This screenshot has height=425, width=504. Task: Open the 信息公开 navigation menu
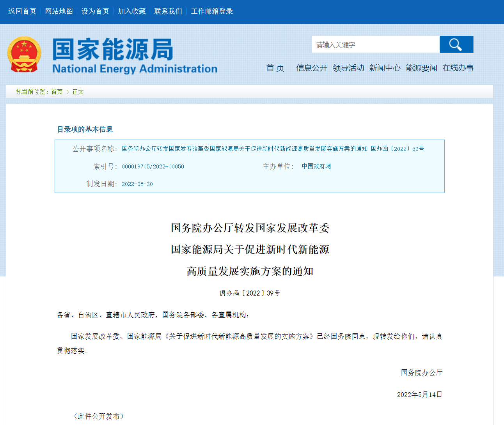pos(312,68)
